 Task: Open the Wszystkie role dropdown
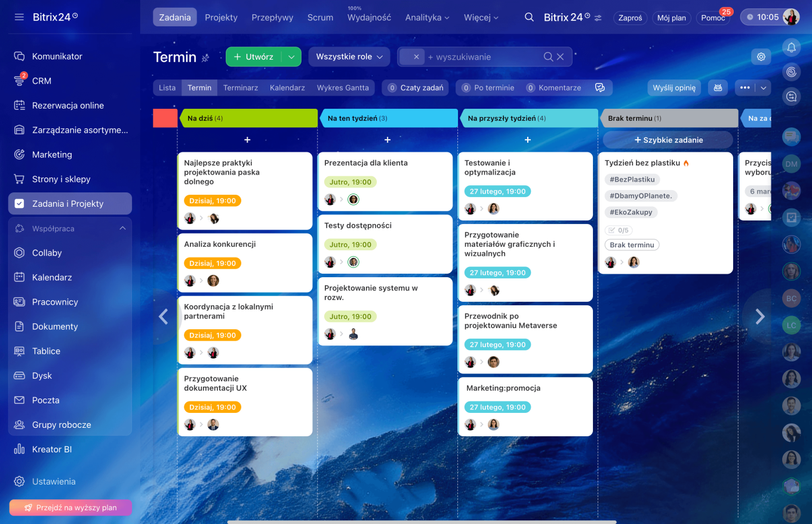tap(349, 57)
